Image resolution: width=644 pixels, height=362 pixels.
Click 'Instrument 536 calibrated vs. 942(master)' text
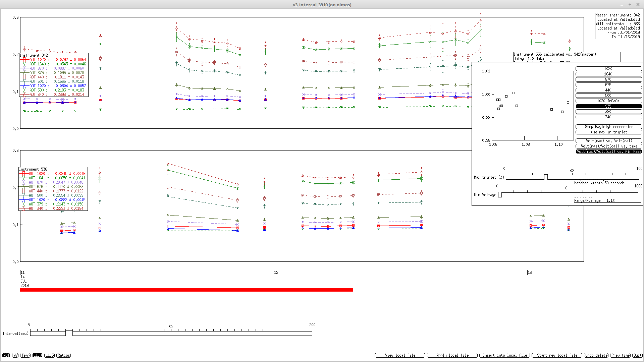click(555, 54)
